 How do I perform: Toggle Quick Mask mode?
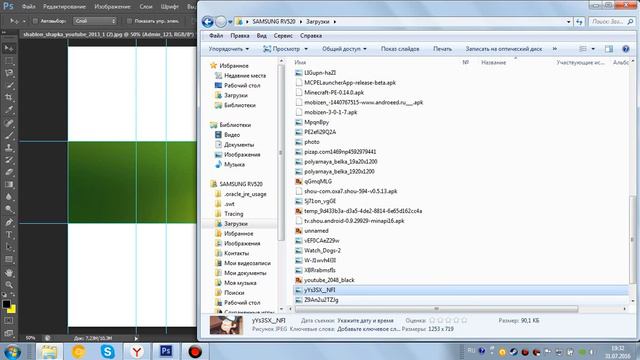[x=9, y=321]
